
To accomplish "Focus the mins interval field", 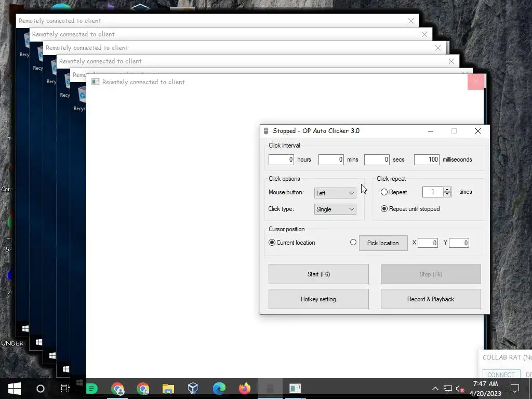I will click(331, 159).
